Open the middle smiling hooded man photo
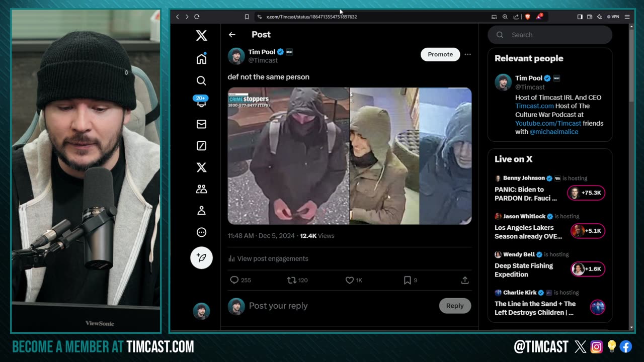This screenshot has width=644, height=362. (x=384, y=156)
